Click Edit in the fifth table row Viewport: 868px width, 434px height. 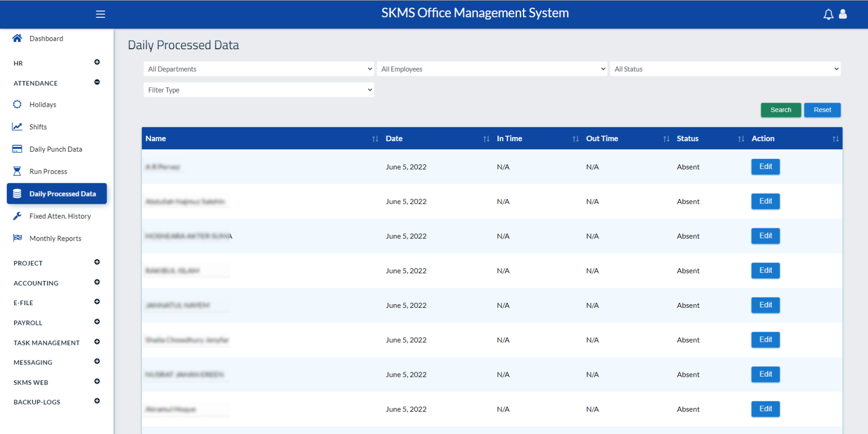766,305
